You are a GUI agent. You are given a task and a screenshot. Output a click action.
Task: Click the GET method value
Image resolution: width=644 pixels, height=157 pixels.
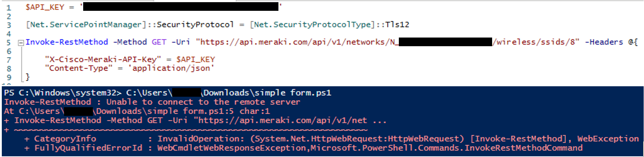coord(159,42)
